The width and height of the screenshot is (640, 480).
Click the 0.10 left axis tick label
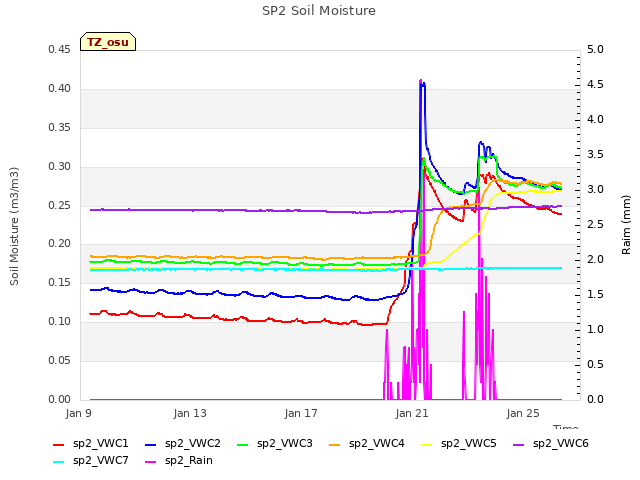click(x=59, y=322)
